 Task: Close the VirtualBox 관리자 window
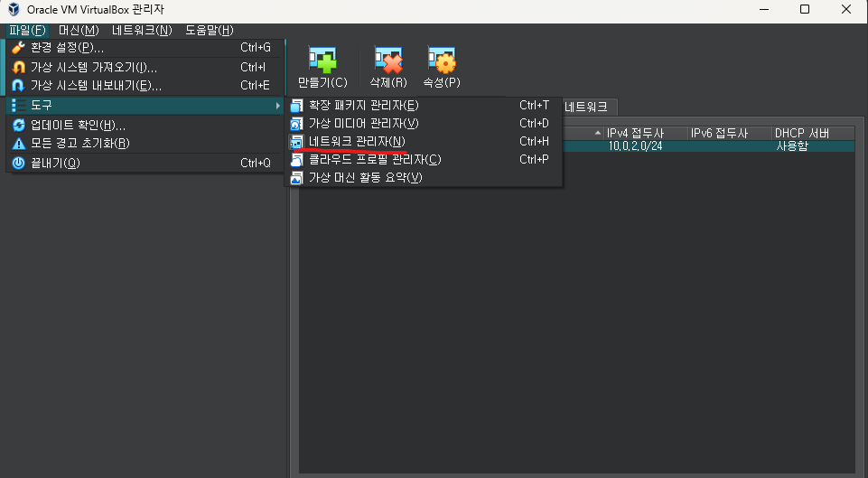pyautogui.click(x=845, y=9)
